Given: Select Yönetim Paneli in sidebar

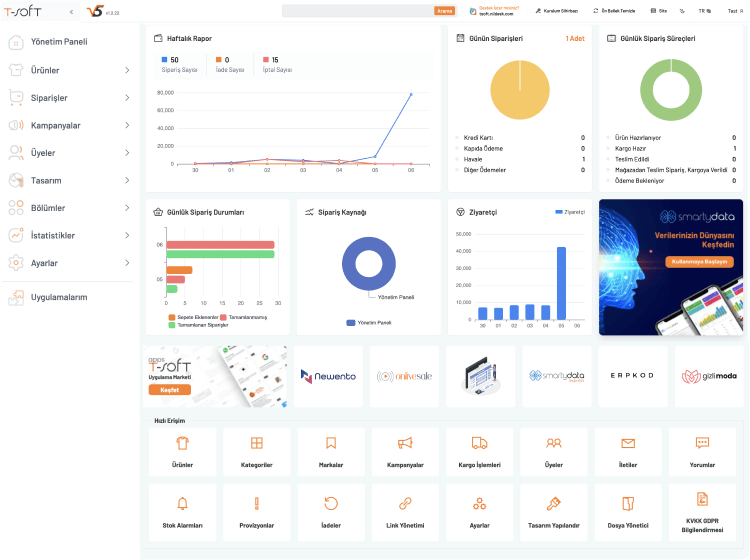Looking at the screenshot, I should coord(60,42).
